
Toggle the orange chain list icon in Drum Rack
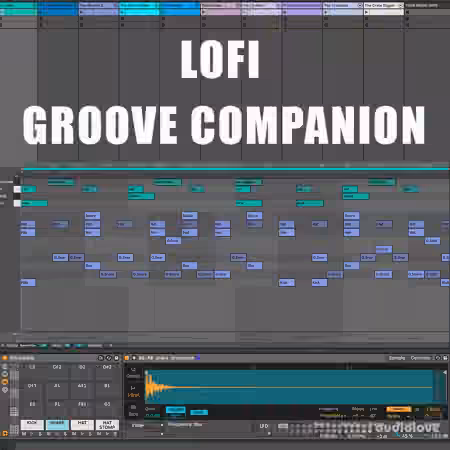5,382
